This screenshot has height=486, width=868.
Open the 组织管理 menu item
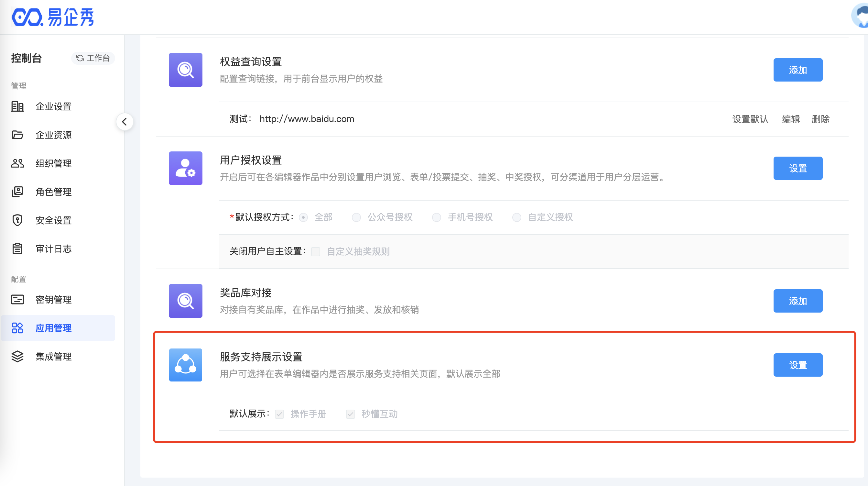pyautogui.click(x=58, y=163)
